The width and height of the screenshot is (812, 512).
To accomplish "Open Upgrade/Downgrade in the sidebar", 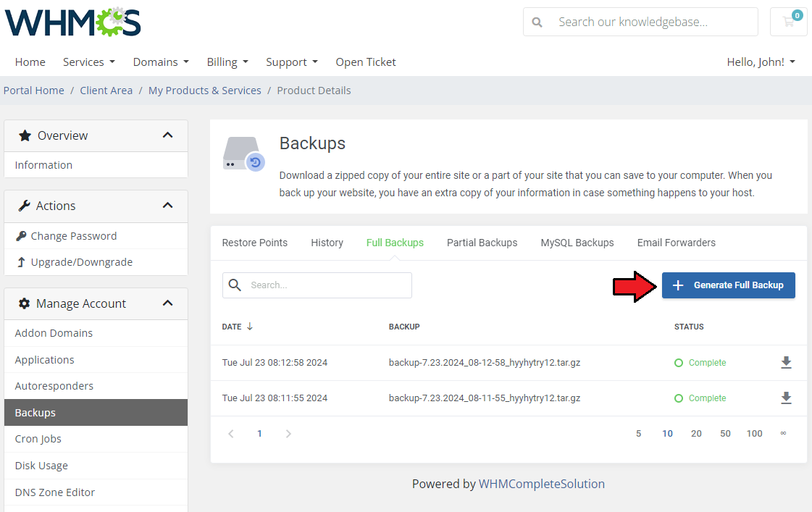I will pyautogui.click(x=96, y=262).
